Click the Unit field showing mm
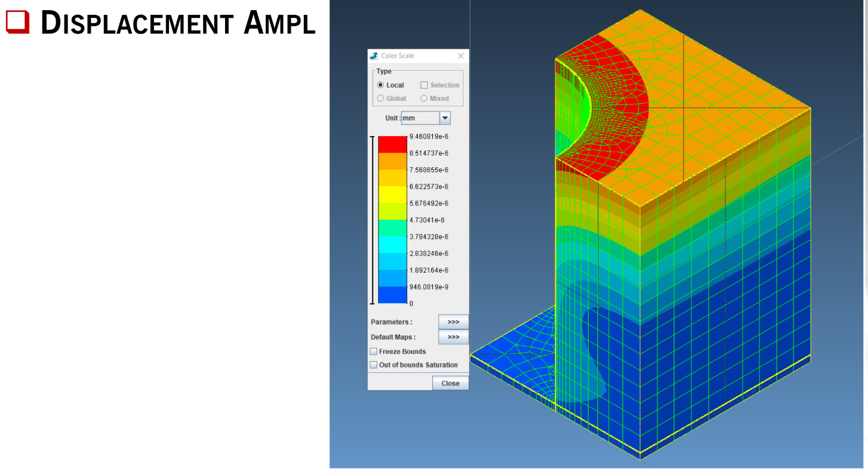The image size is (868, 472). click(x=420, y=118)
